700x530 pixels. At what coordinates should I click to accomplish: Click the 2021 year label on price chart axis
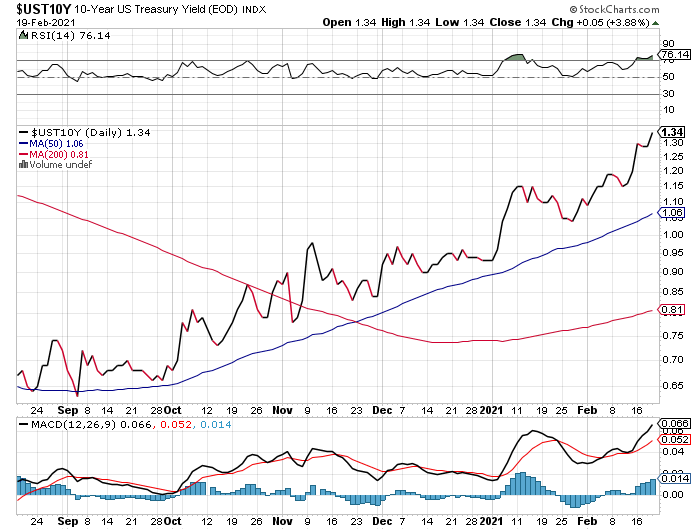(x=493, y=409)
